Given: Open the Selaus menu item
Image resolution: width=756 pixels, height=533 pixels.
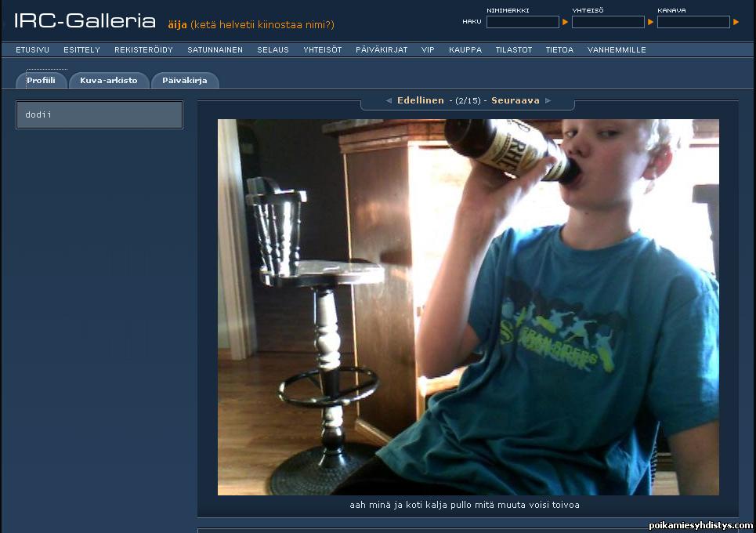Looking at the screenshot, I should pos(273,49).
